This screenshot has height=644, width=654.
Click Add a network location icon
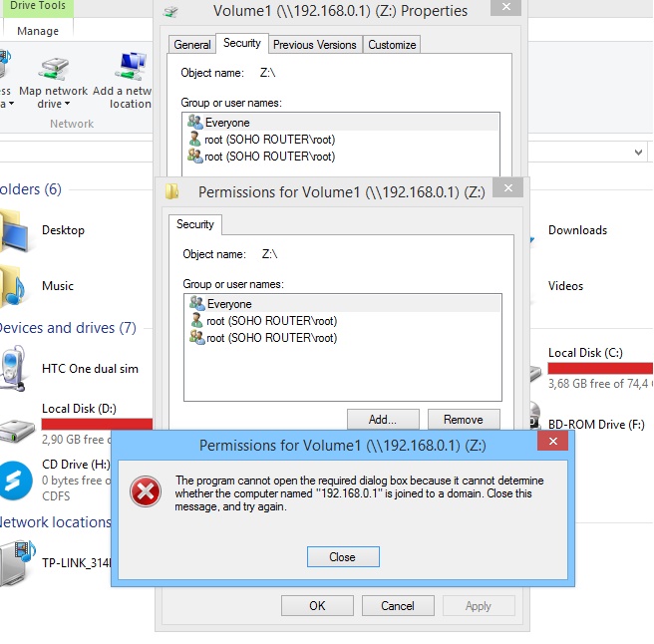[x=133, y=67]
